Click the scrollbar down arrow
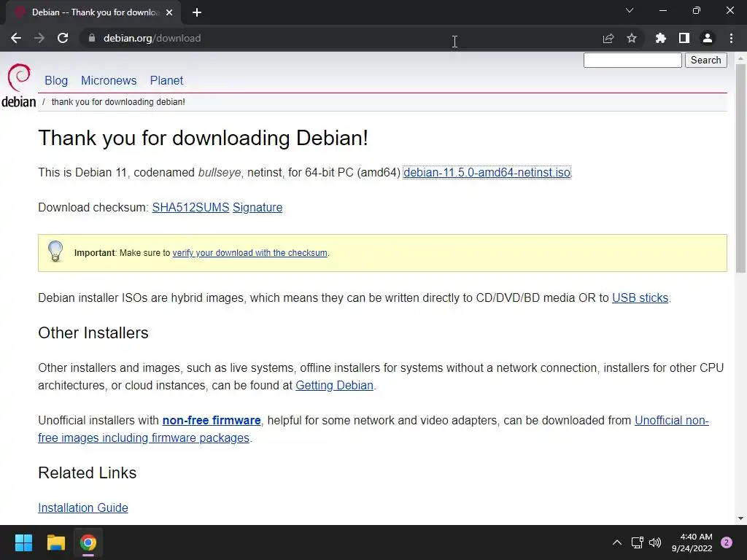This screenshot has width=747, height=560. point(740,518)
